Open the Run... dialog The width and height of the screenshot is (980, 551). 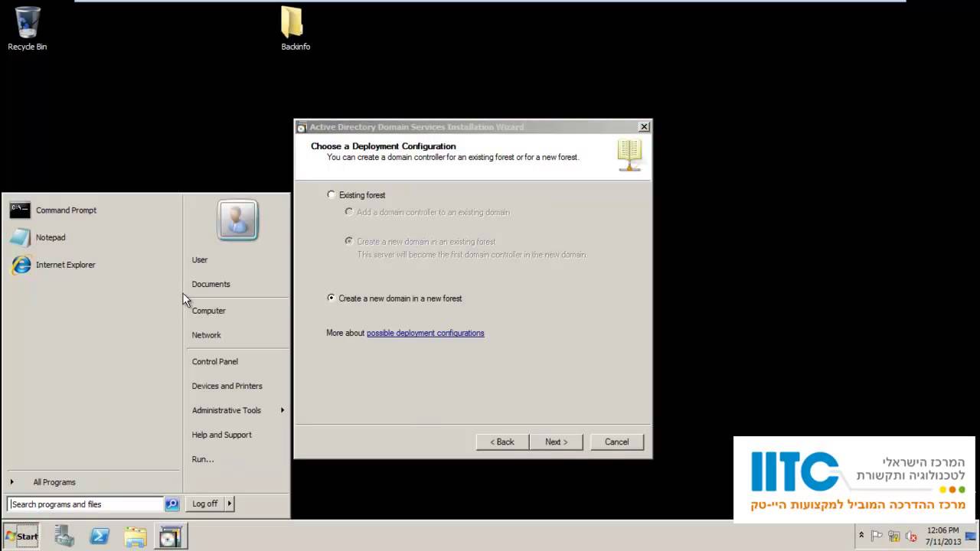pos(203,460)
